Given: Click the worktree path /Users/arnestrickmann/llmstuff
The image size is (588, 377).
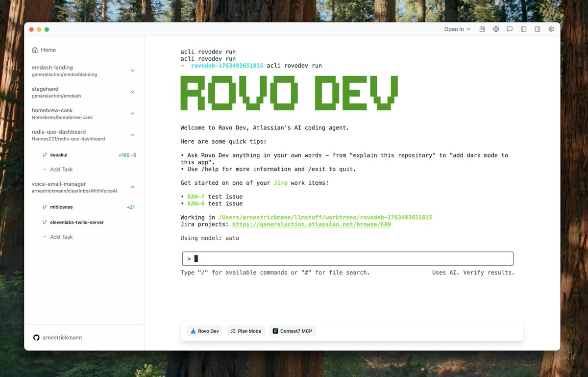Looking at the screenshot, I should (x=325, y=217).
